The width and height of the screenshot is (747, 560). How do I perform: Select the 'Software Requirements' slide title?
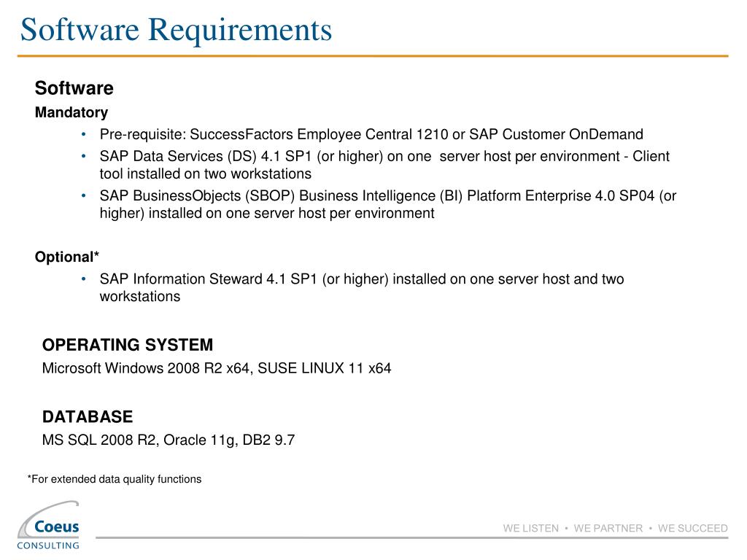coord(177,30)
